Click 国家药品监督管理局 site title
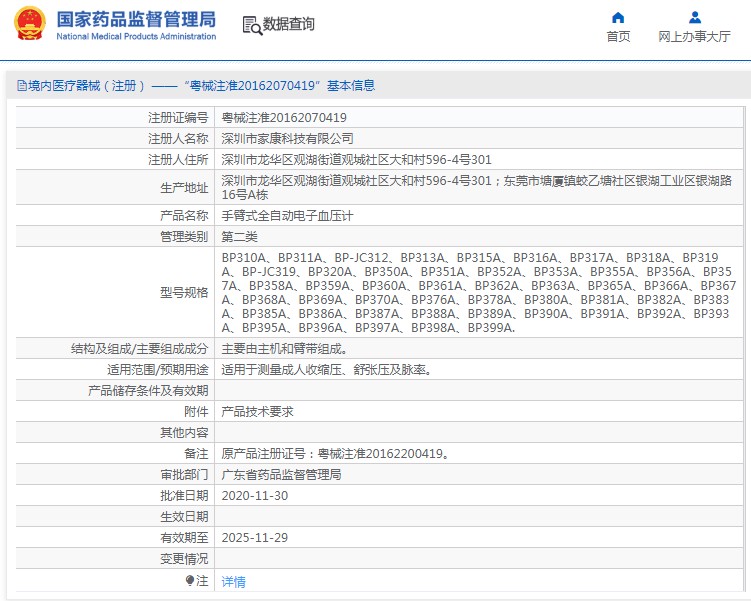Screen dimensions: 751x601 point(137,20)
